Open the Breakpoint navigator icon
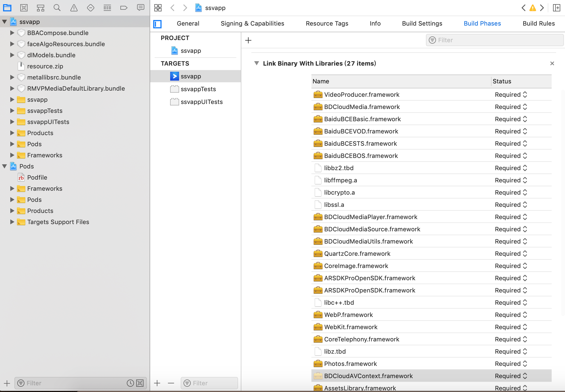565x392 pixels. coord(124,8)
